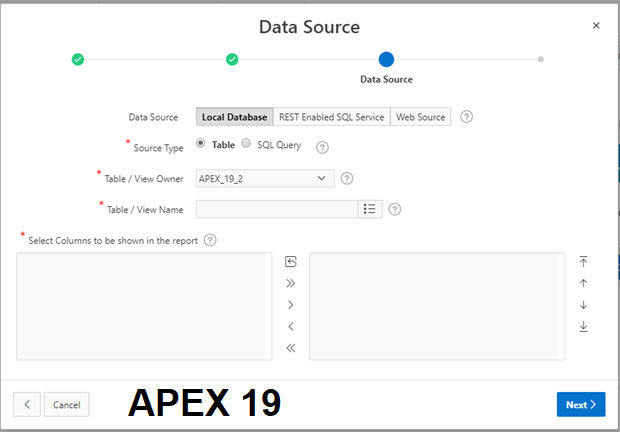Select the Table source type radio
The image size is (620, 432).
(201, 144)
